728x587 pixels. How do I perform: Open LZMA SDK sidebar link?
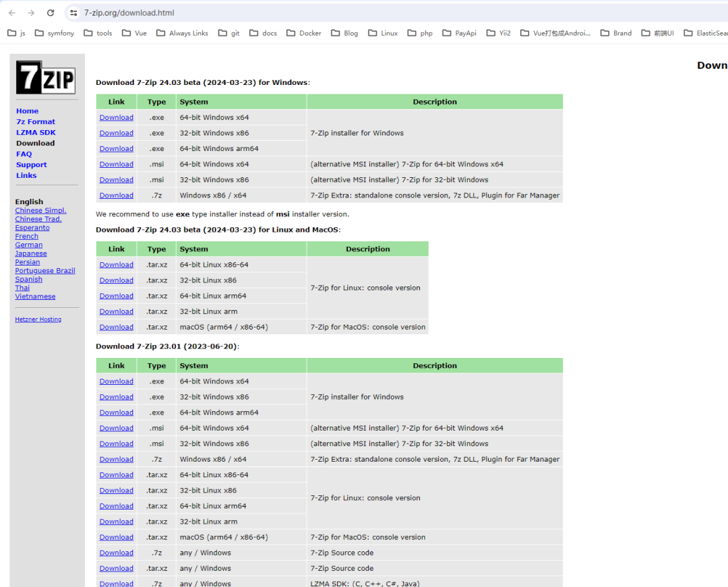[36, 132]
